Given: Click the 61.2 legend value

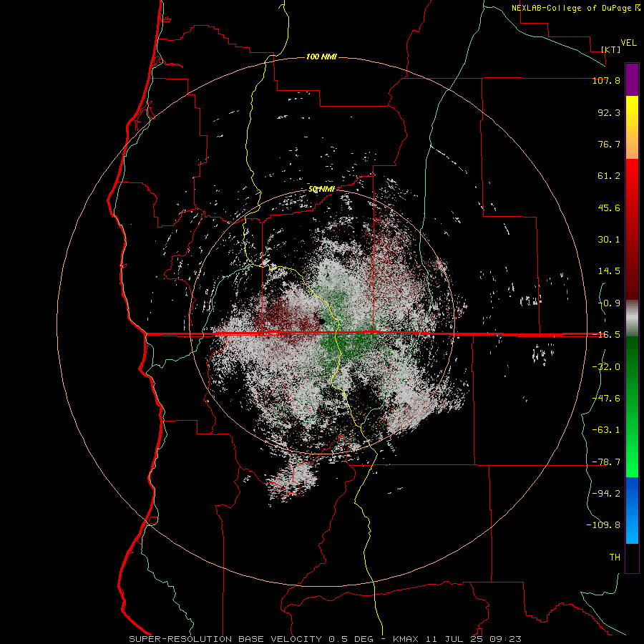Looking at the screenshot, I should tap(609, 176).
